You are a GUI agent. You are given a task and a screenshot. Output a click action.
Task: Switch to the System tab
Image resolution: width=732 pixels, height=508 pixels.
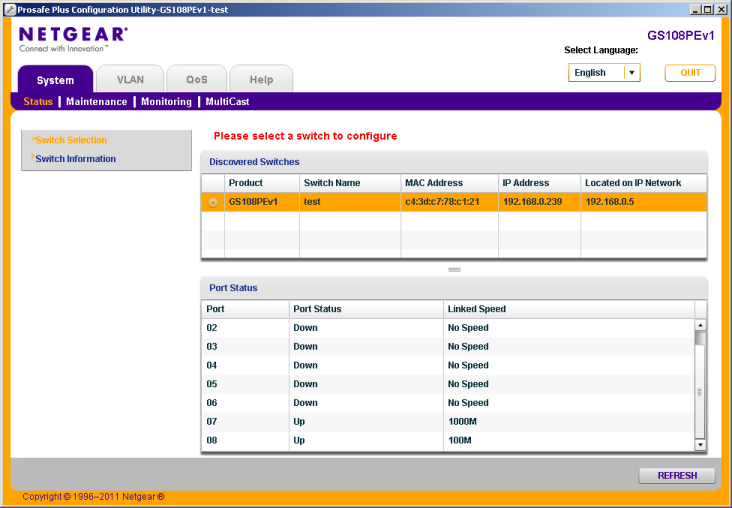(55, 80)
